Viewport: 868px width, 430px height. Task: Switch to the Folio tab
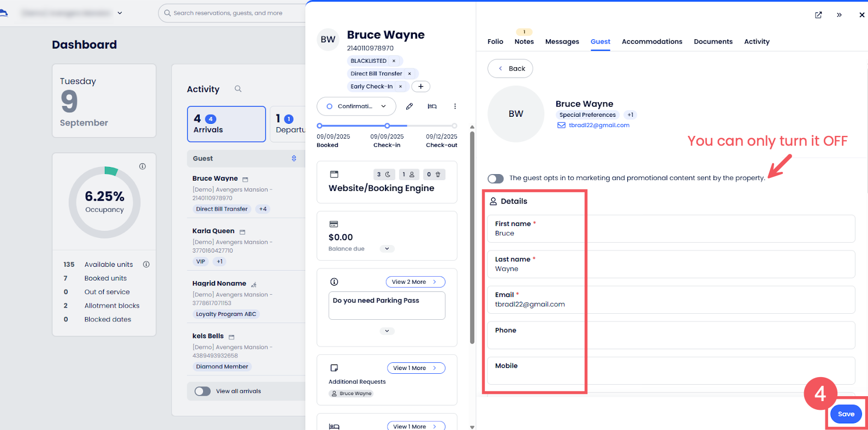[x=495, y=41]
